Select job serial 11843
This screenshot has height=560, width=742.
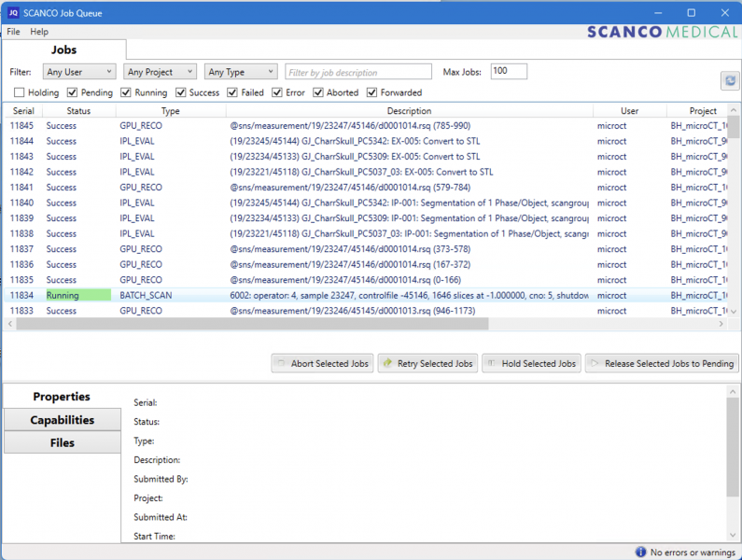click(21, 156)
